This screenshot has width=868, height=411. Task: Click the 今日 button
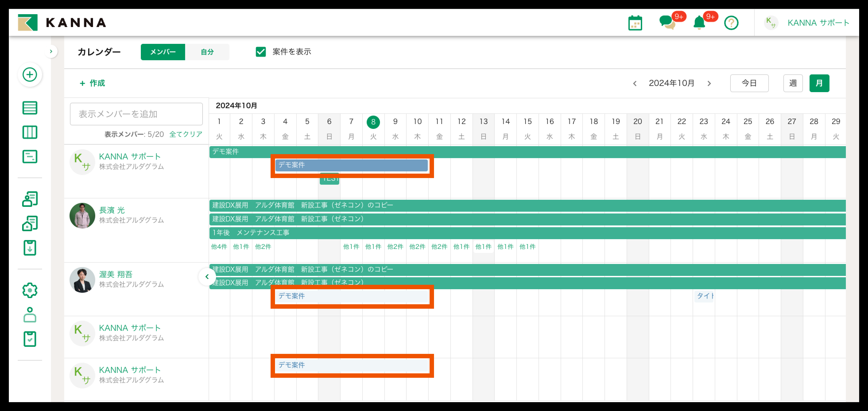coord(749,83)
